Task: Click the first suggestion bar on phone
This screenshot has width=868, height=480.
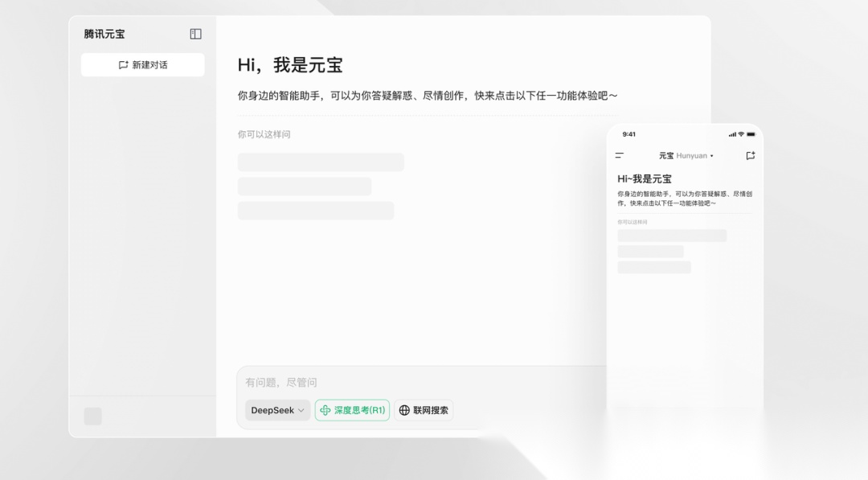Action: tap(672, 236)
